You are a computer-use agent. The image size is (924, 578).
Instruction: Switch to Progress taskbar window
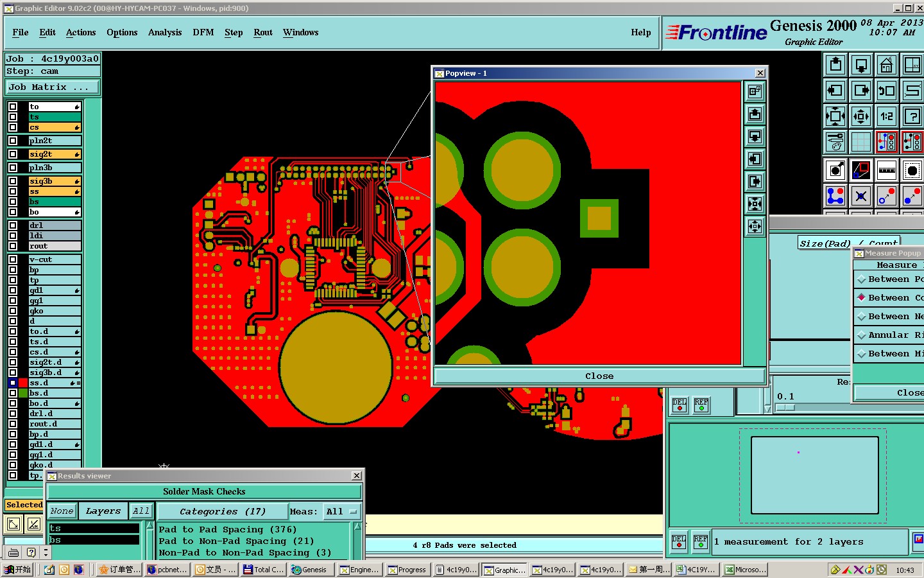pos(407,570)
